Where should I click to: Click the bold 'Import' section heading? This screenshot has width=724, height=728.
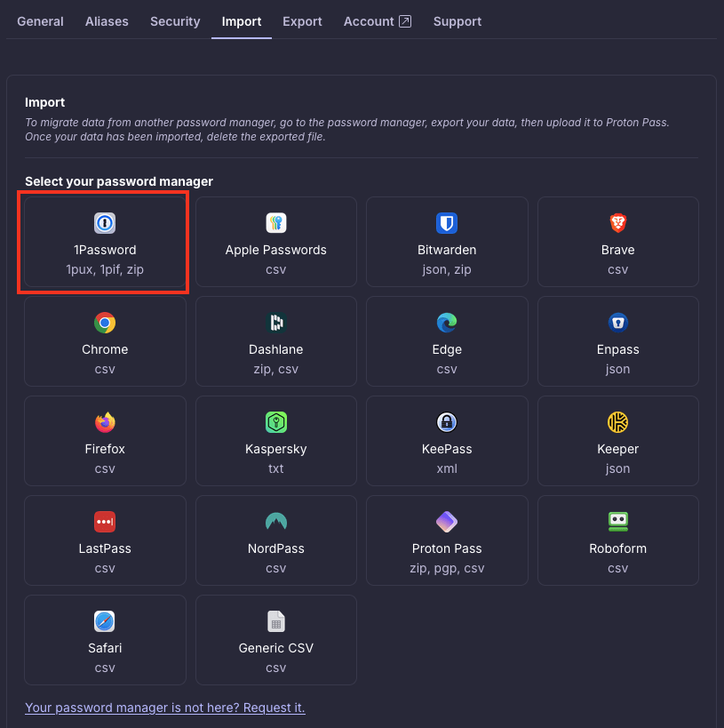pyautogui.click(x=44, y=102)
